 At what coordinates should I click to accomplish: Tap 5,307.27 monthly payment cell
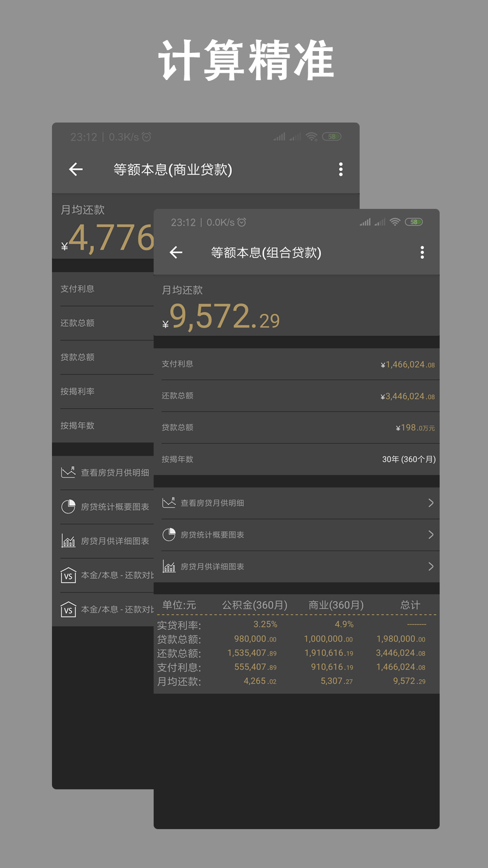tap(337, 681)
